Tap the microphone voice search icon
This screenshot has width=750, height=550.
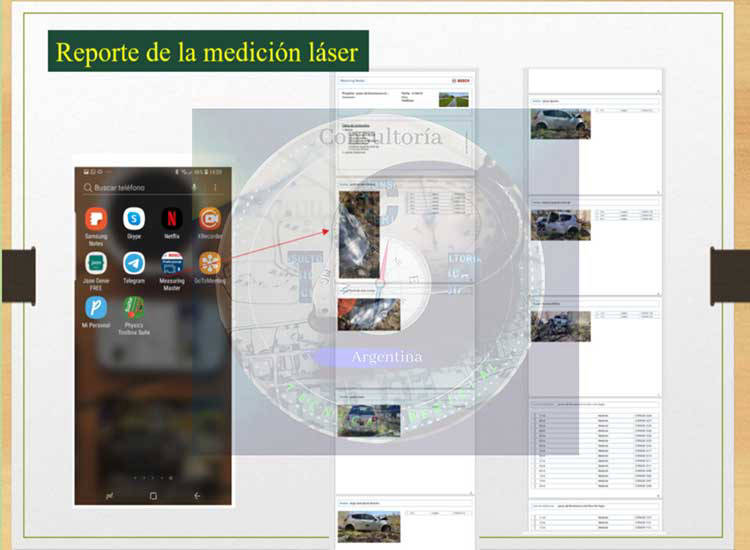(193, 187)
